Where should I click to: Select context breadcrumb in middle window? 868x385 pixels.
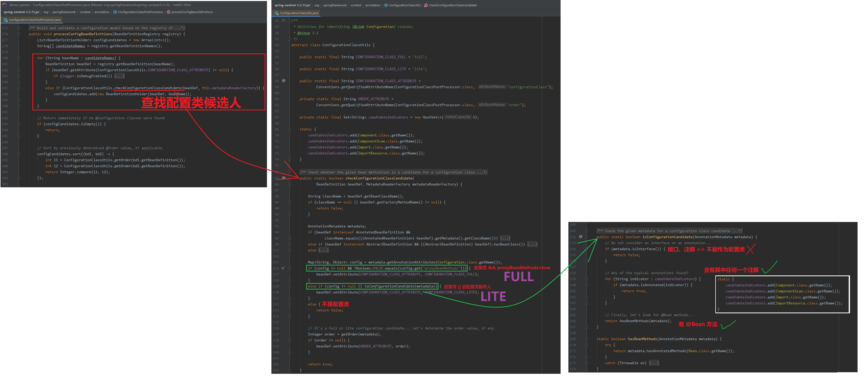[356, 5]
